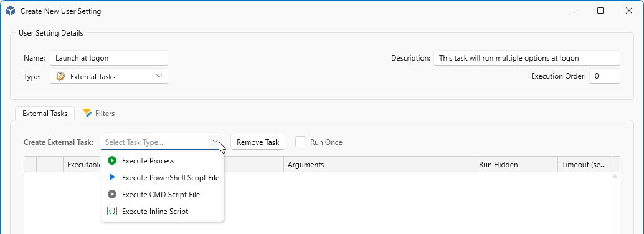Maximize the Create New User Setting window
The image size is (644, 234).
coord(600,11)
